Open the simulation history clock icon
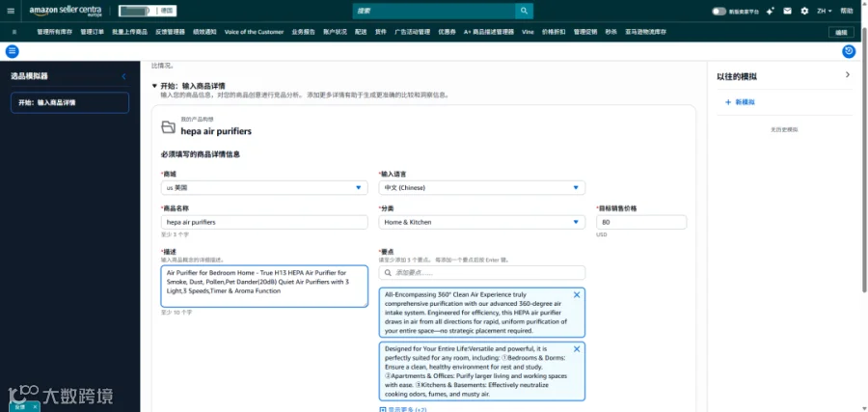The height and width of the screenshot is (412, 868). click(x=849, y=51)
